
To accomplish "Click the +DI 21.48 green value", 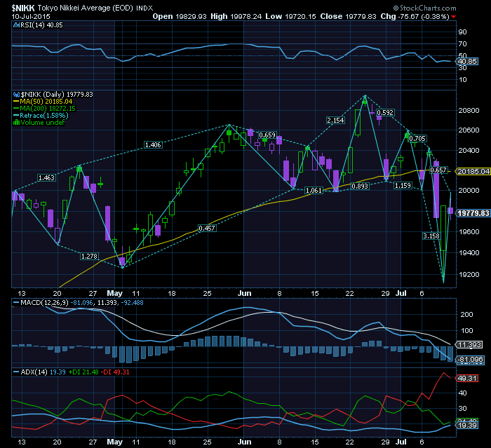I will [x=83, y=372].
